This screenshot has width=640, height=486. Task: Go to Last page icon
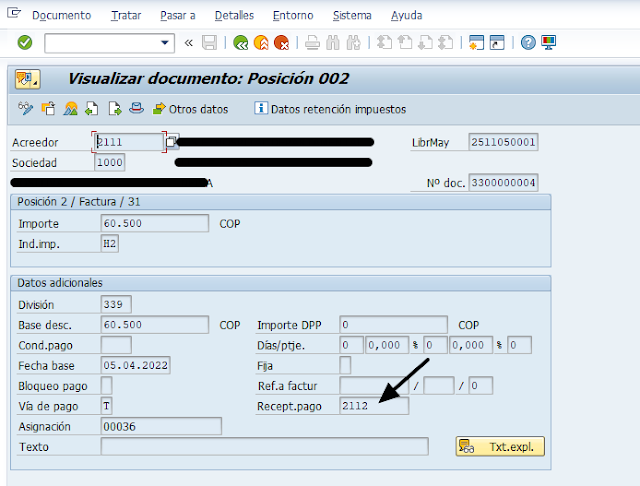[x=445, y=43]
